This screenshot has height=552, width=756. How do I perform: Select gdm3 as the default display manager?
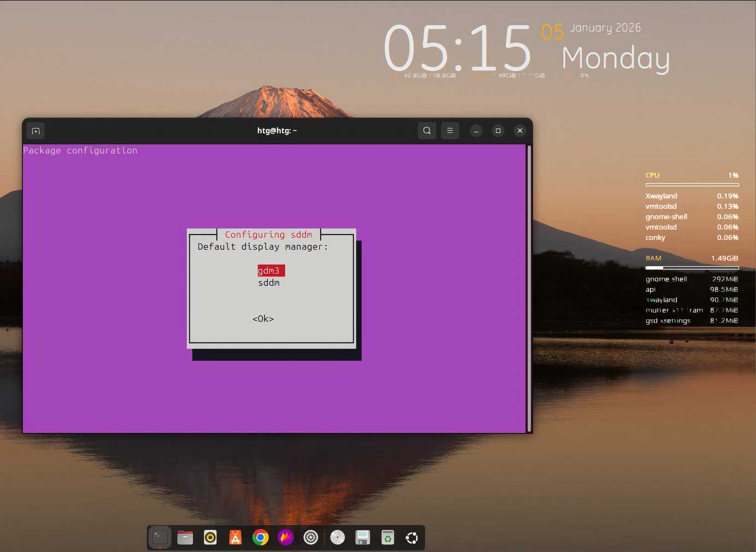(x=270, y=271)
